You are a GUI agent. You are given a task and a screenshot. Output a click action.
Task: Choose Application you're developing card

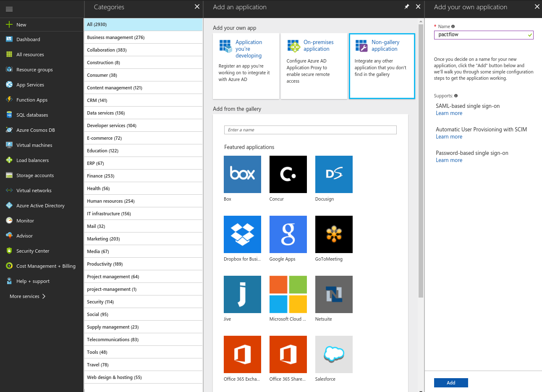click(246, 66)
